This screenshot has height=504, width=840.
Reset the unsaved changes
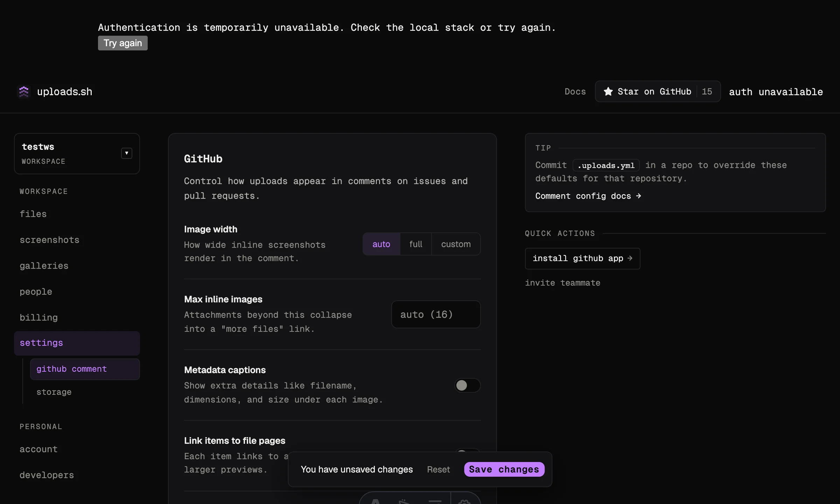point(439,469)
